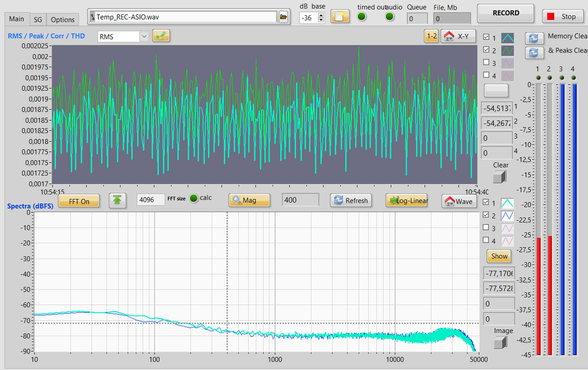Increase the dB base value stepper

click(321, 15)
